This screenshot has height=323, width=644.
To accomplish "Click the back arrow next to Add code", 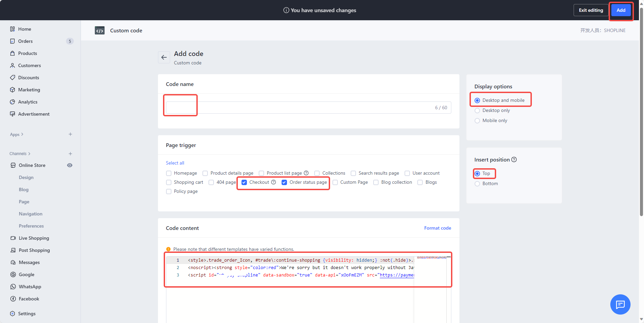I will click(x=164, y=57).
